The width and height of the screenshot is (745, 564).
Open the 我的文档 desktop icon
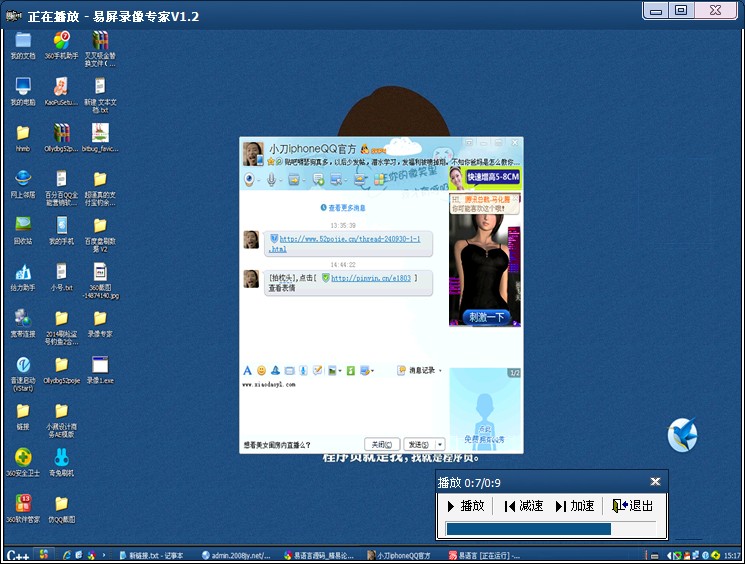click(23, 46)
